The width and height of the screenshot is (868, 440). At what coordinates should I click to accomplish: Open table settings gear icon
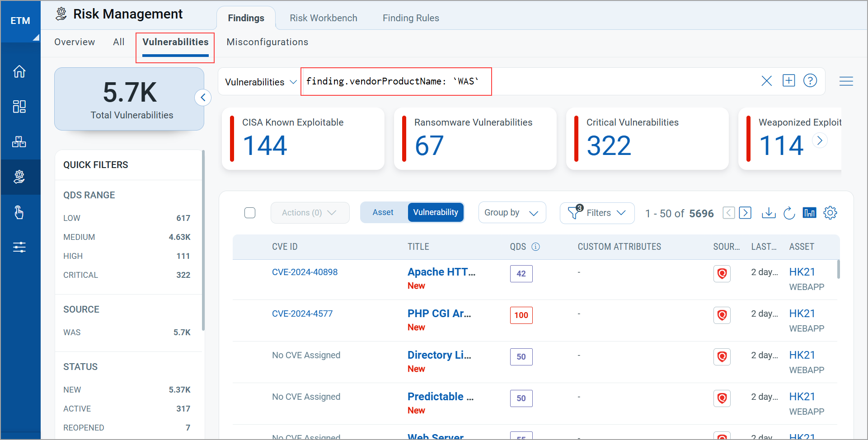830,213
